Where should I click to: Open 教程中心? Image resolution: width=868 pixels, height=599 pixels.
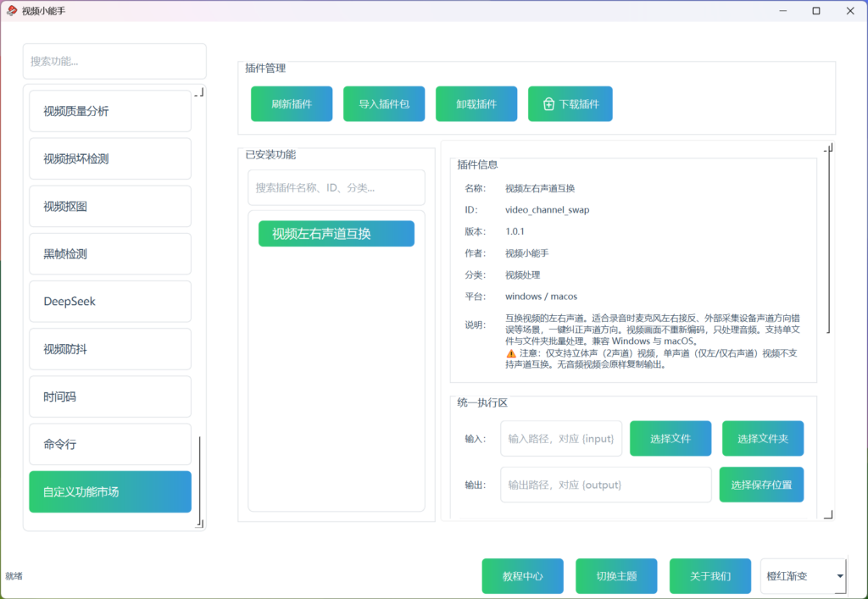pyautogui.click(x=522, y=576)
